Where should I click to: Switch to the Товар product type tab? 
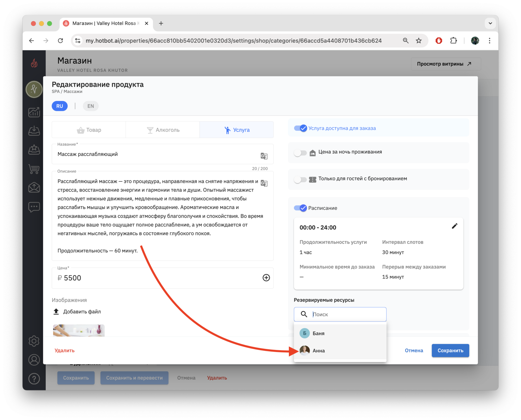point(89,130)
